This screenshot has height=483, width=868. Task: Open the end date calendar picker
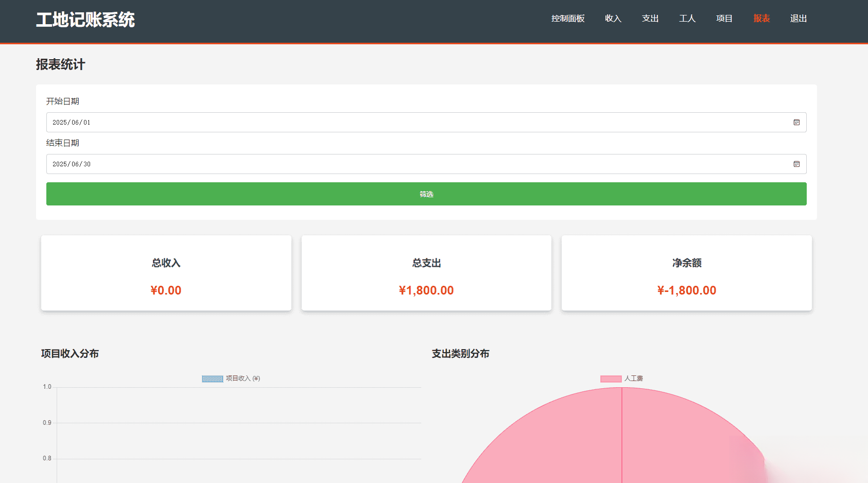pyautogui.click(x=796, y=164)
